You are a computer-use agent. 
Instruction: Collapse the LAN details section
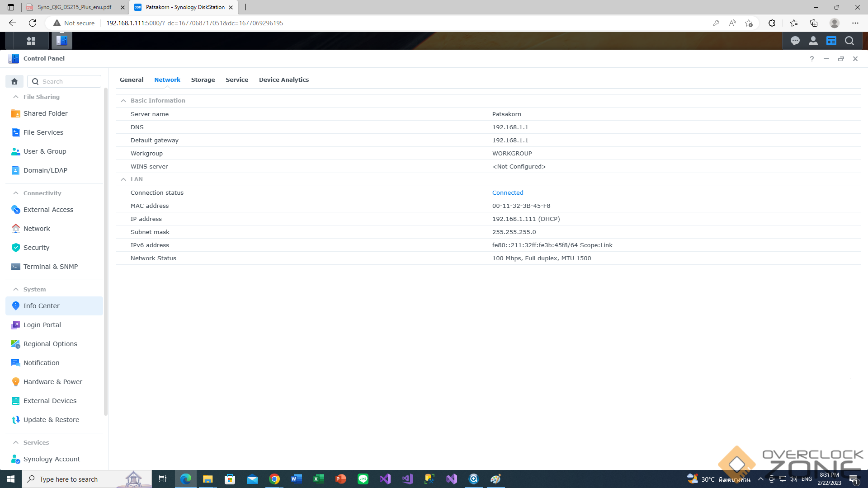pos(123,179)
